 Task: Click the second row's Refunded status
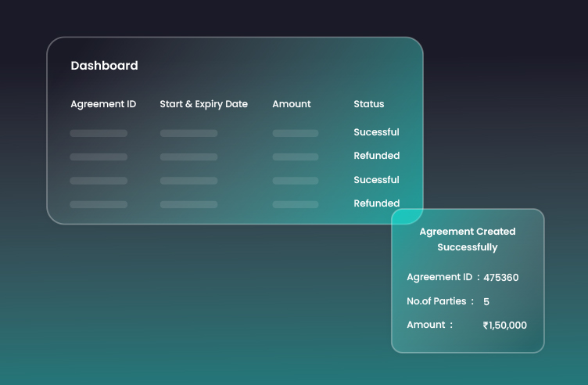pos(376,156)
